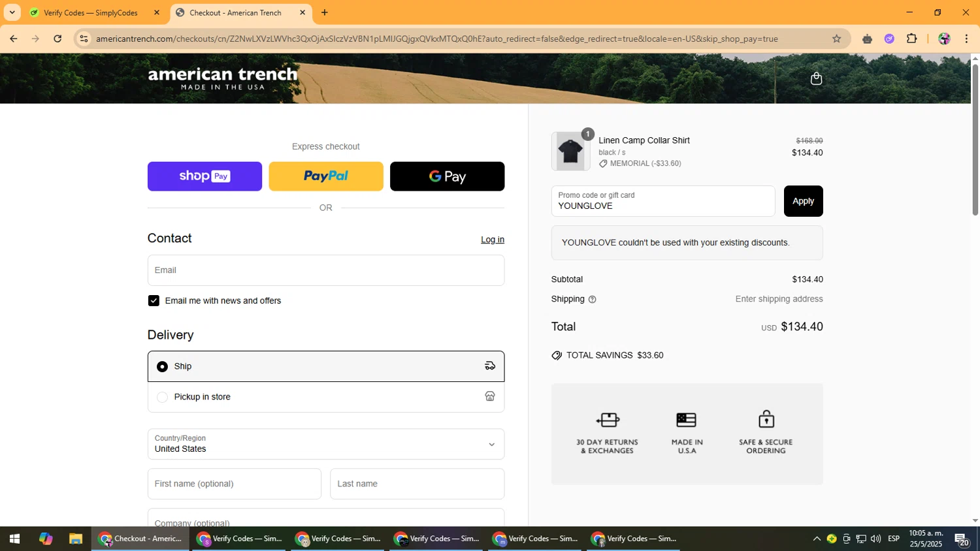Bookmark this page with the star icon
This screenshot has width=980, height=551.
tap(836, 39)
